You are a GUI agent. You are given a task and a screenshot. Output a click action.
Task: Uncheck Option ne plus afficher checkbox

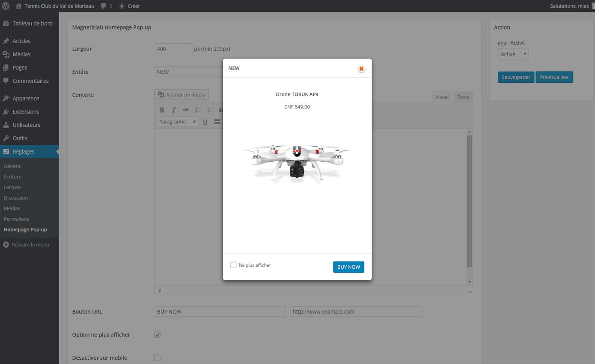point(157,335)
